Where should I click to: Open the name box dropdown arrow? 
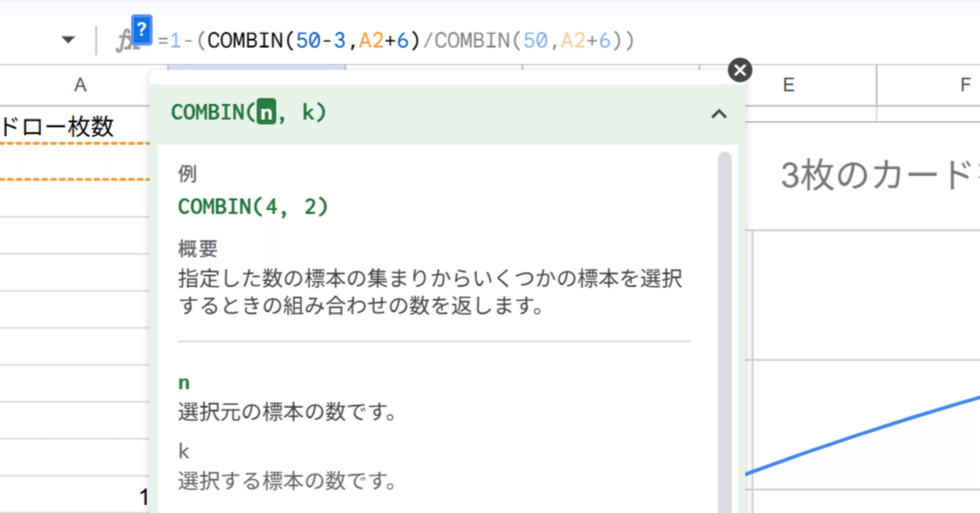point(69,40)
